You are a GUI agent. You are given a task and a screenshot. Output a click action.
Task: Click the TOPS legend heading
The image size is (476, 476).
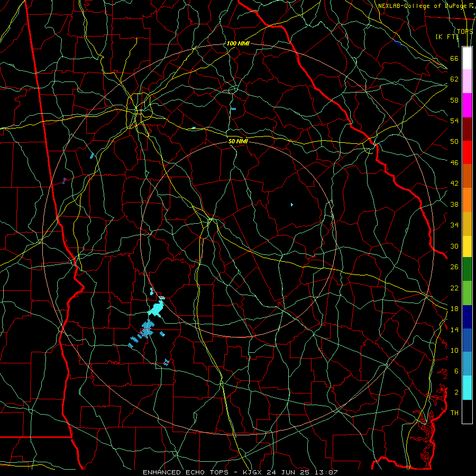465,31
